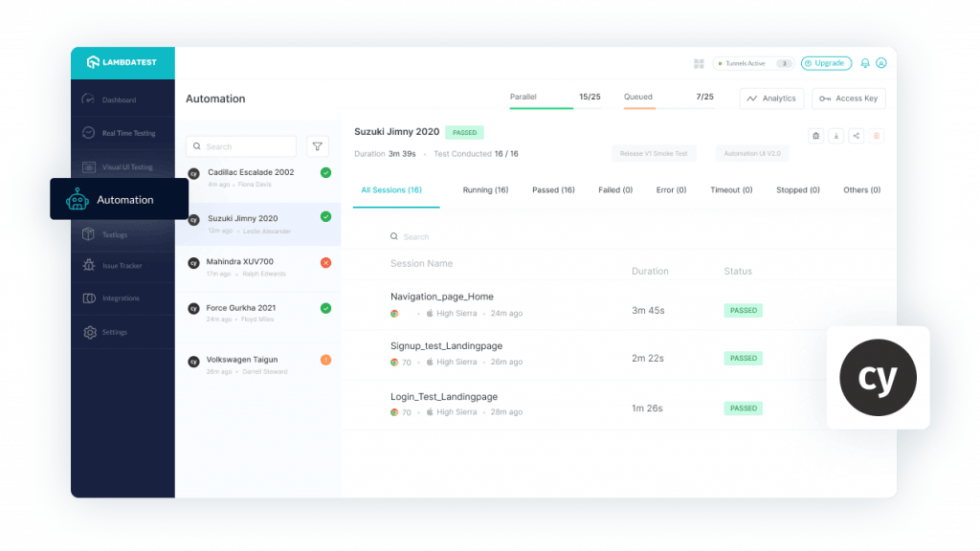980x551 pixels.
Task: Open the Issue Tracker bug icon
Action: [89, 266]
